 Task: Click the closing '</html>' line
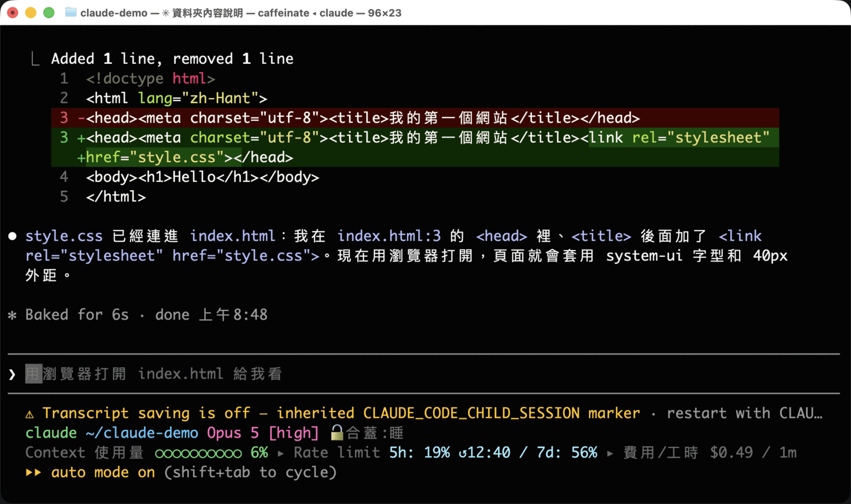click(x=116, y=196)
